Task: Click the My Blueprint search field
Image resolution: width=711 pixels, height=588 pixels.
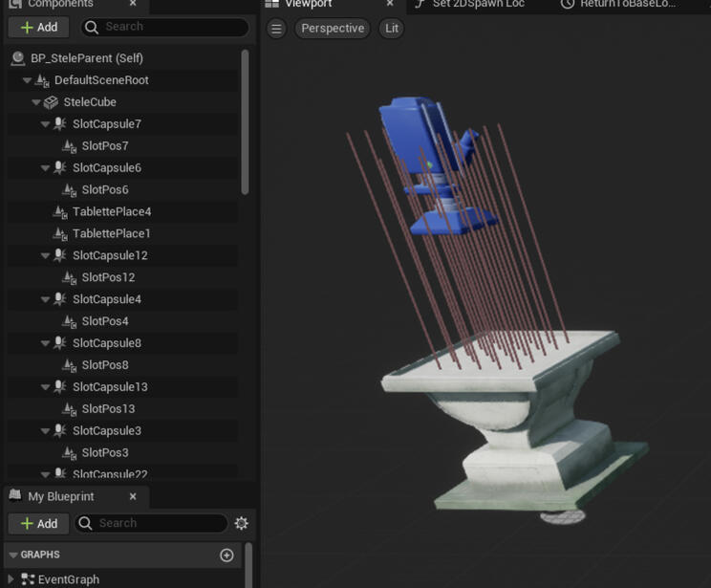Action: click(x=151, y=523)
